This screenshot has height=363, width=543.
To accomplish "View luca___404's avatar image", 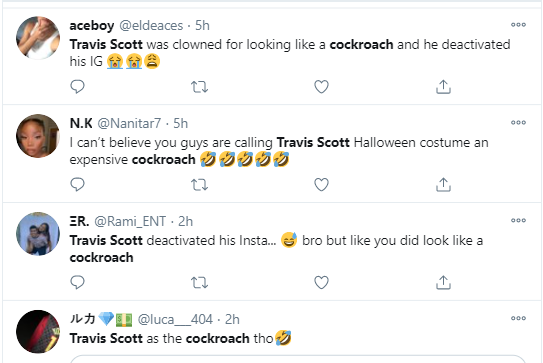I will pyautogui.click(x=38, y=331).
